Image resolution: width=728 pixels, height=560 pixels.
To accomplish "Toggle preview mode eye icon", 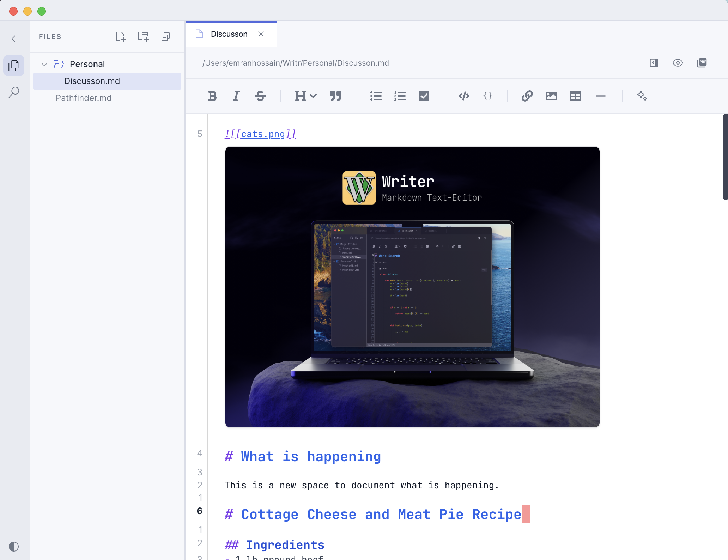I will click(678, 63).
